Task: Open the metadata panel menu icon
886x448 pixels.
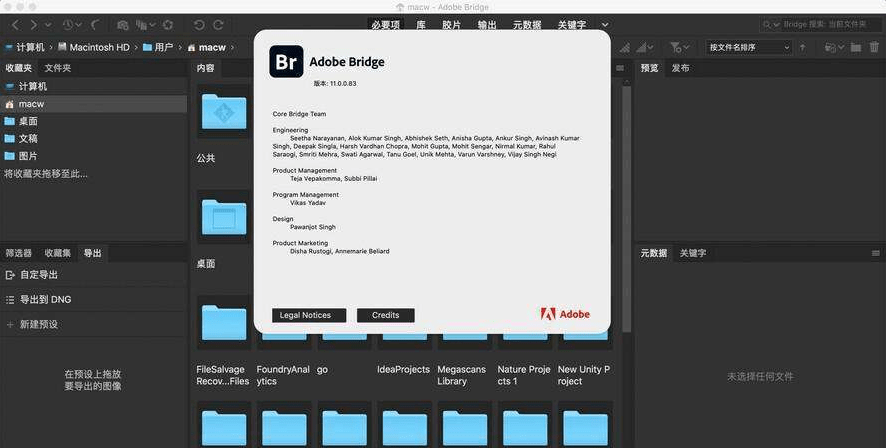Action: [876, 253]
